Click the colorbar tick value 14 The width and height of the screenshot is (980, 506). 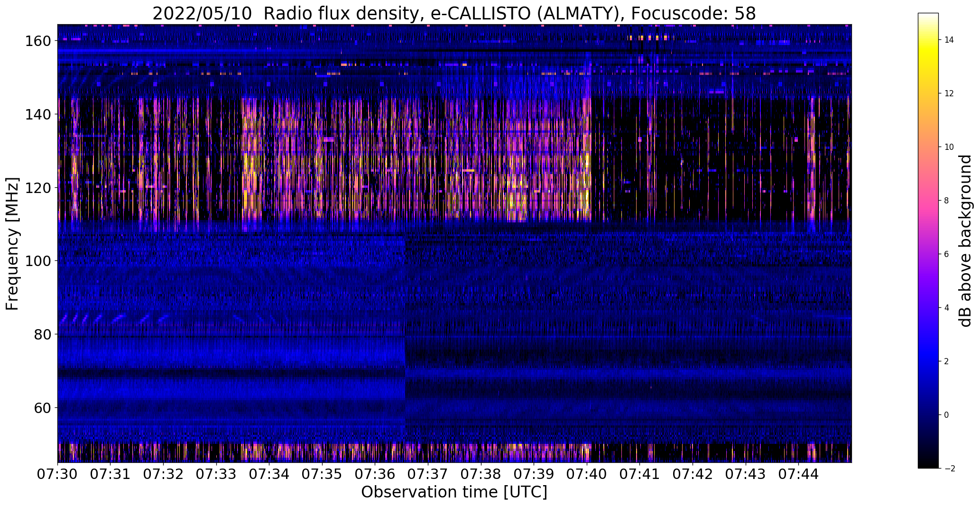point(949,40)
